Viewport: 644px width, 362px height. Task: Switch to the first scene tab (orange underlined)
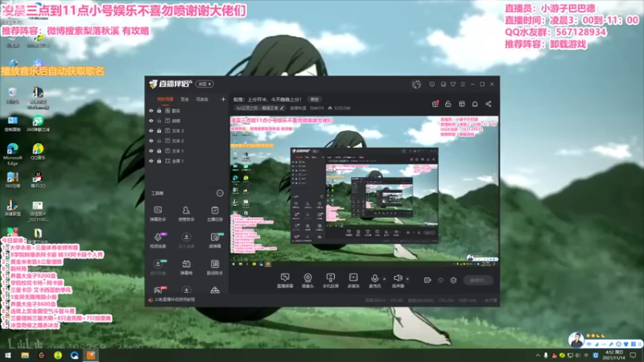pos(165,99)
